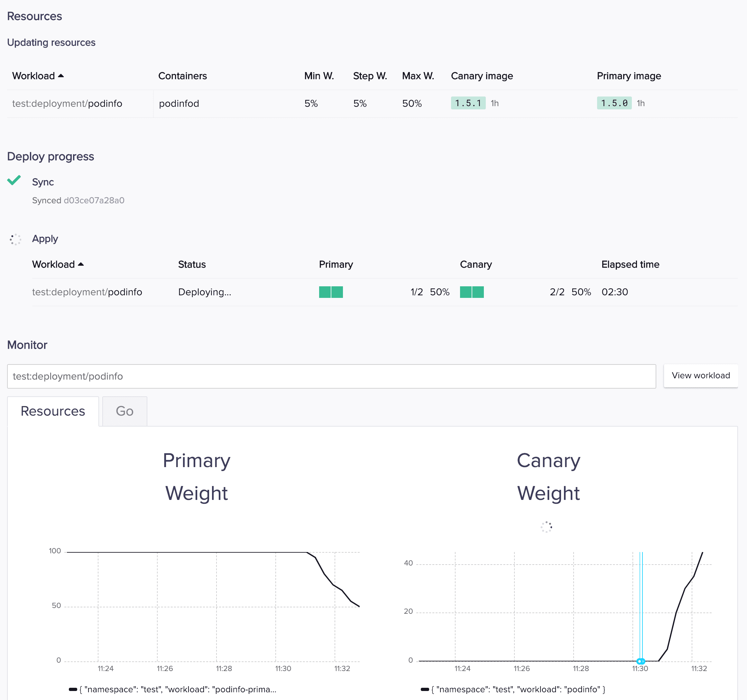Switch to the Go tab
The height and width of the screenshot is (700, 747).
[124, 411]
